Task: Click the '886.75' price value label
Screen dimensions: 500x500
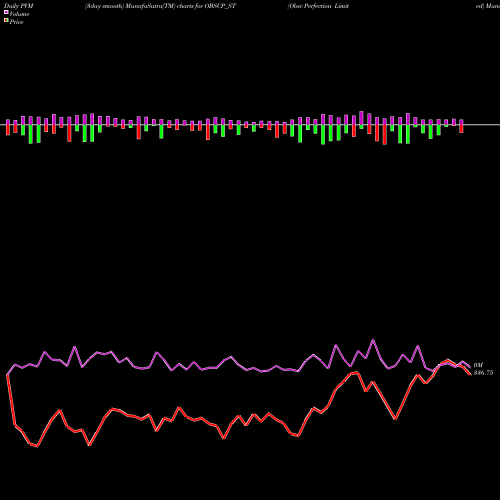Action: [x=483, y=373]
